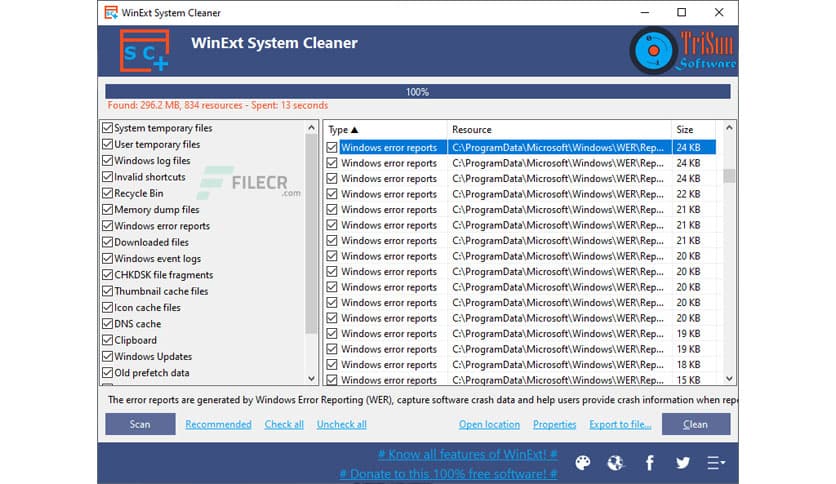836x484 pixels.
Task: Apply the Recommended selection link
Action: 219,424
